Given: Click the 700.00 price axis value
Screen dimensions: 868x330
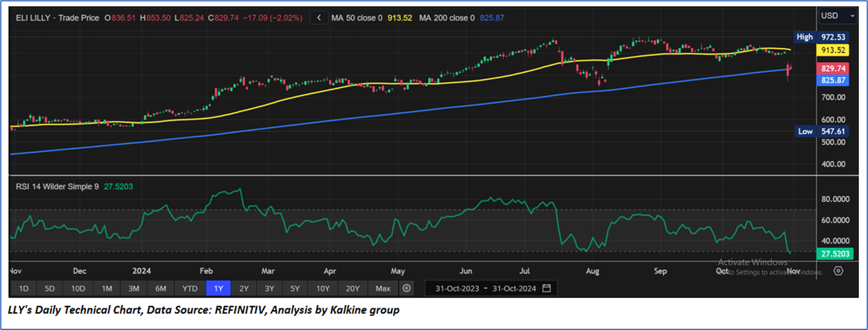Looking at the screenshot, I should pos(832,97).
